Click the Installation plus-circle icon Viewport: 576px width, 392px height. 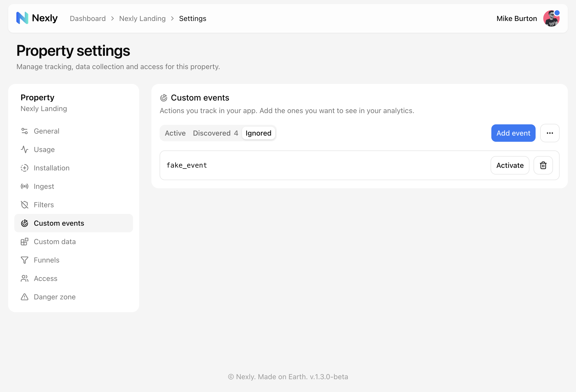25,168
